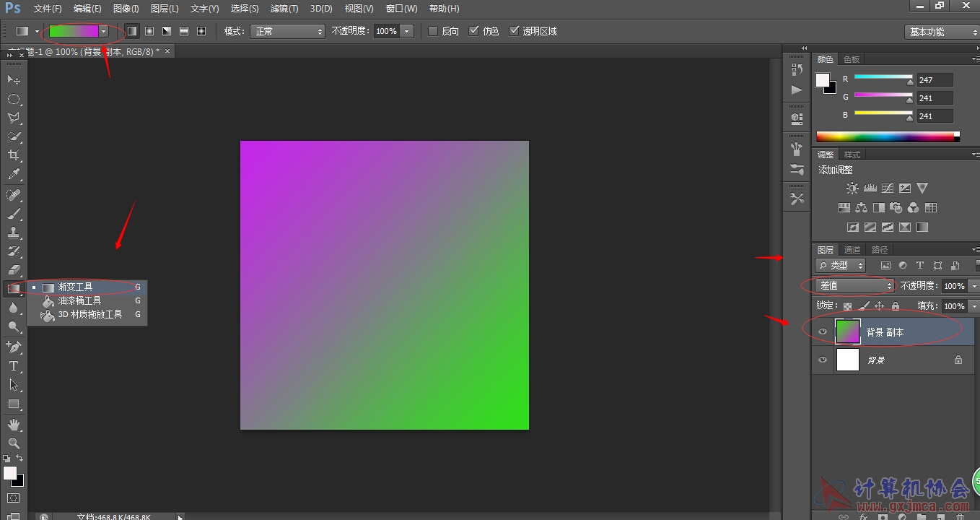Select the Brush tool
This screenshot has height=520, width=980.
point(14,214)
